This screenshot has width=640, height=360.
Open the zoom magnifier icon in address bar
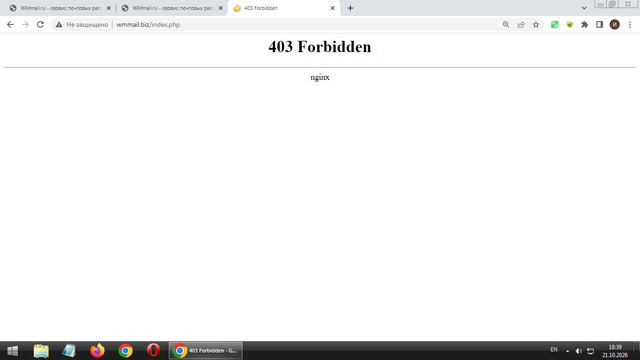pos(506,24)
